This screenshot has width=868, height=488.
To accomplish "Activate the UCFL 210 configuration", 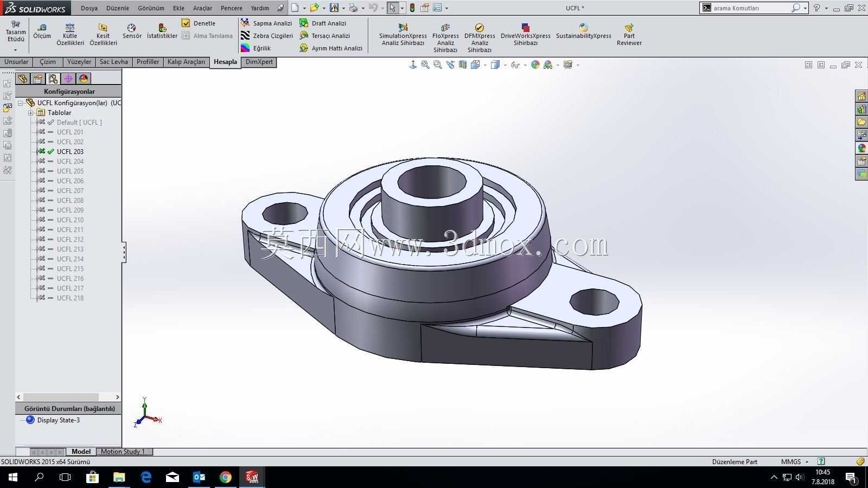I will [x=70, y=220].
